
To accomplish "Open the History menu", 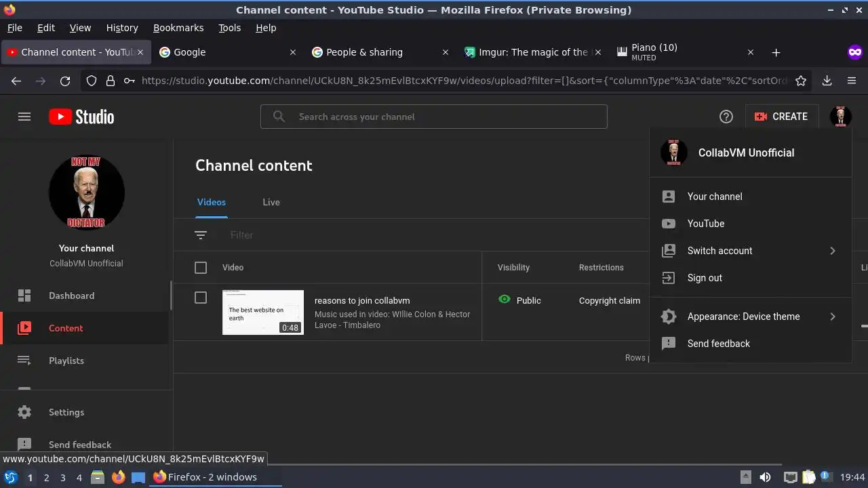I will coord(122,28).
